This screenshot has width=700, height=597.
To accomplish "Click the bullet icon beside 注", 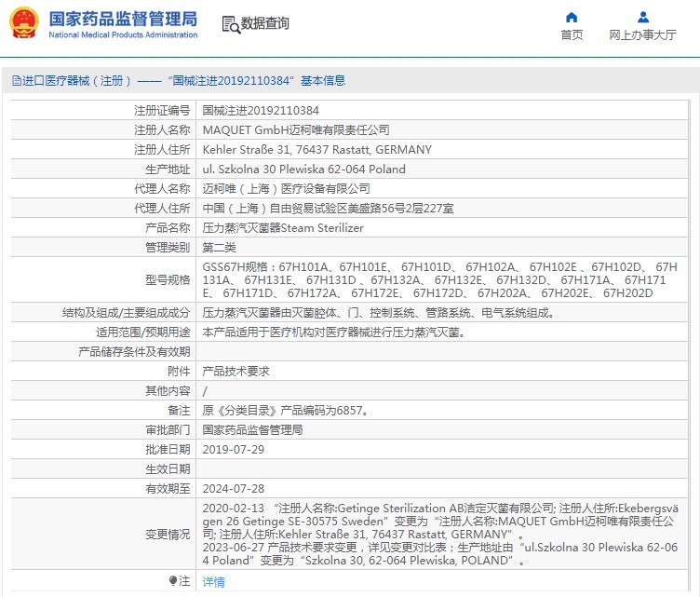I will tap(173, 580).
